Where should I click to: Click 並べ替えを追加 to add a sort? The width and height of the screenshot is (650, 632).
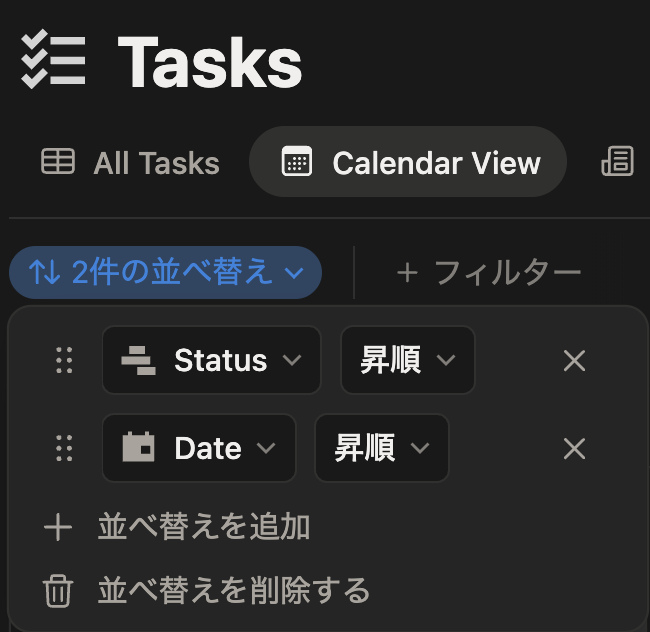177,527
